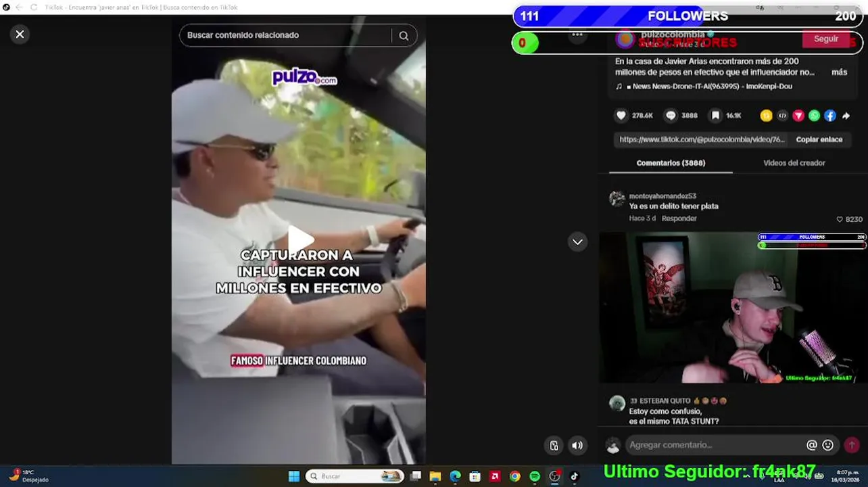Toggle video mute with the speaker icon
The image size is (868, 487).
click(x=577, y=445)
